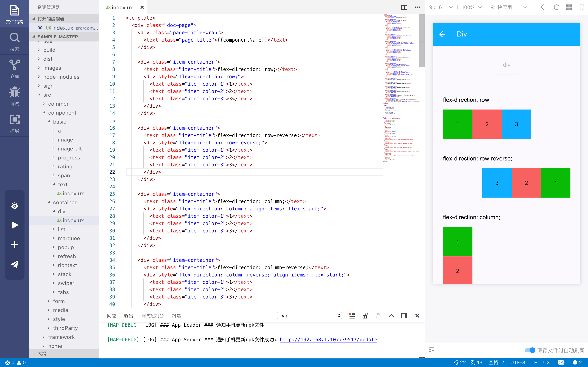Refresh the preview with reload icon
The height and width of the screenshot is (367, 588).
pyautogui.click(x=556, y=7)
